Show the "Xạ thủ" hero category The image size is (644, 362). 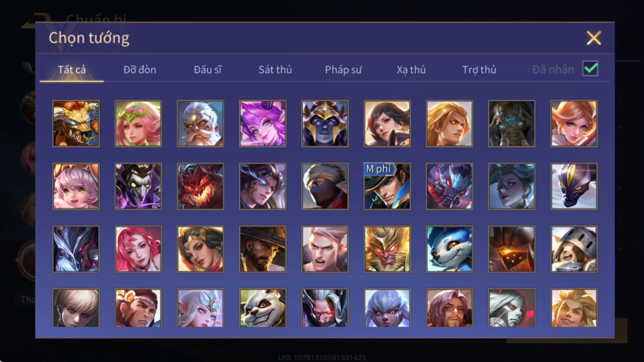411,70
